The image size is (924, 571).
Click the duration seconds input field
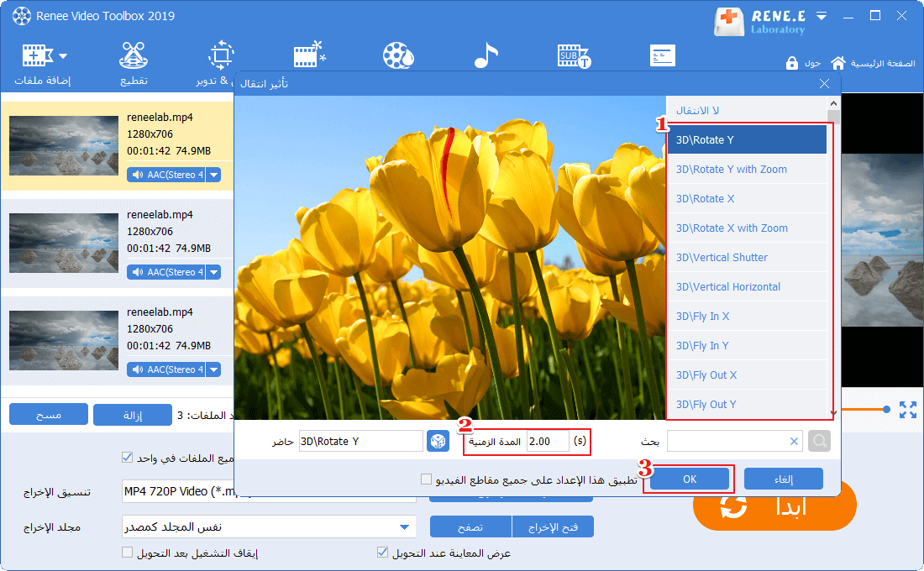(548, 442)
